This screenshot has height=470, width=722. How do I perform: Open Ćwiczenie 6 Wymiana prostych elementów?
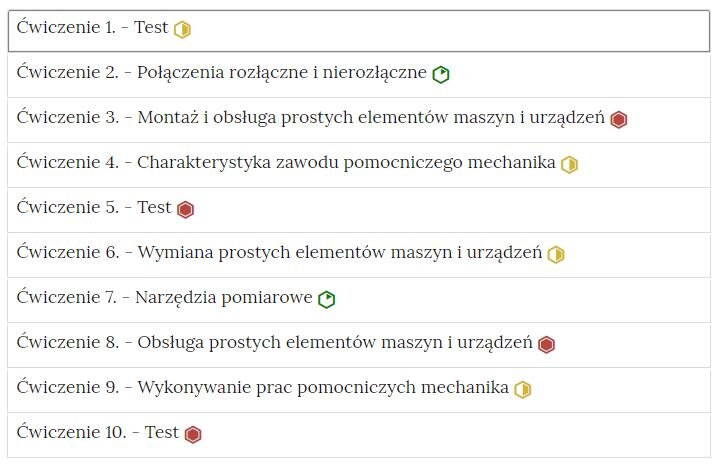[x=359, y=255]
